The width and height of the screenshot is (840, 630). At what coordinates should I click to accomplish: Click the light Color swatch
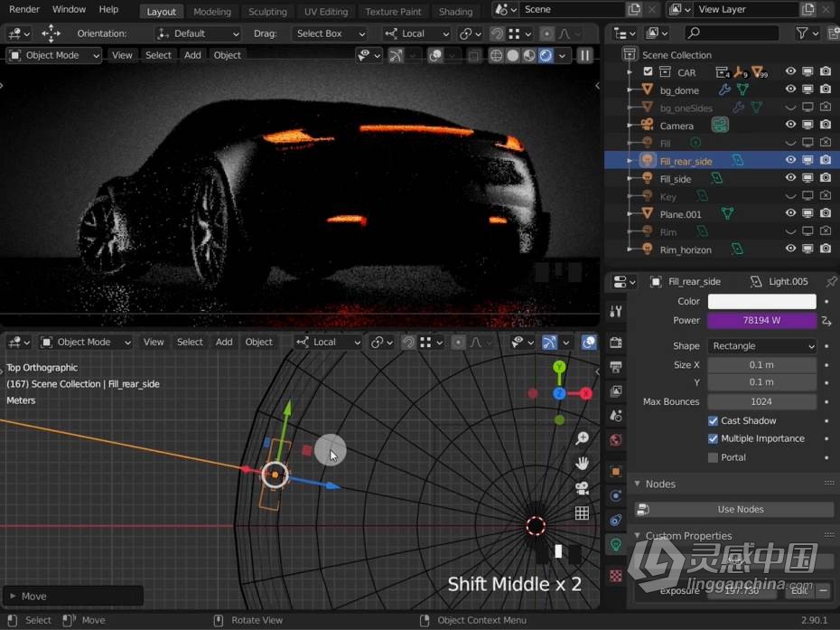[x=761, y=301]
